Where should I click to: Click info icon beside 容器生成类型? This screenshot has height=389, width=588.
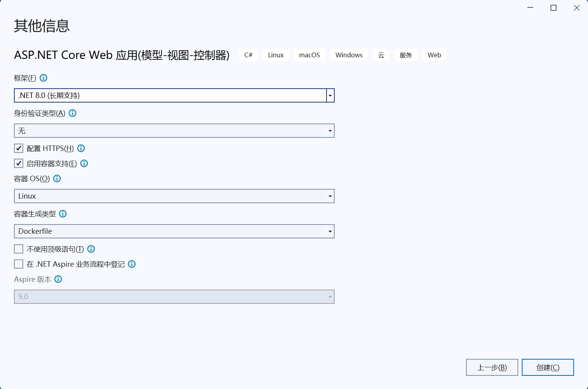pyautogui.click(x=63, y=214)
